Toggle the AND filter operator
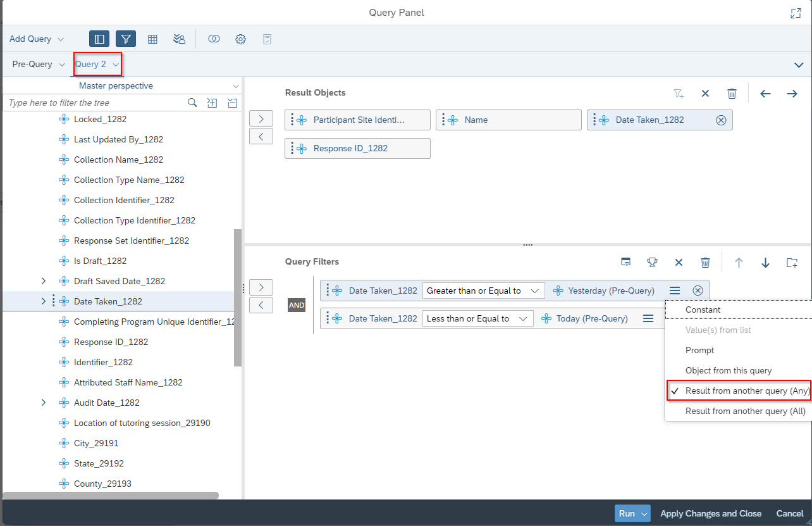This screenshot has height=526, width=812. (297, 305)
